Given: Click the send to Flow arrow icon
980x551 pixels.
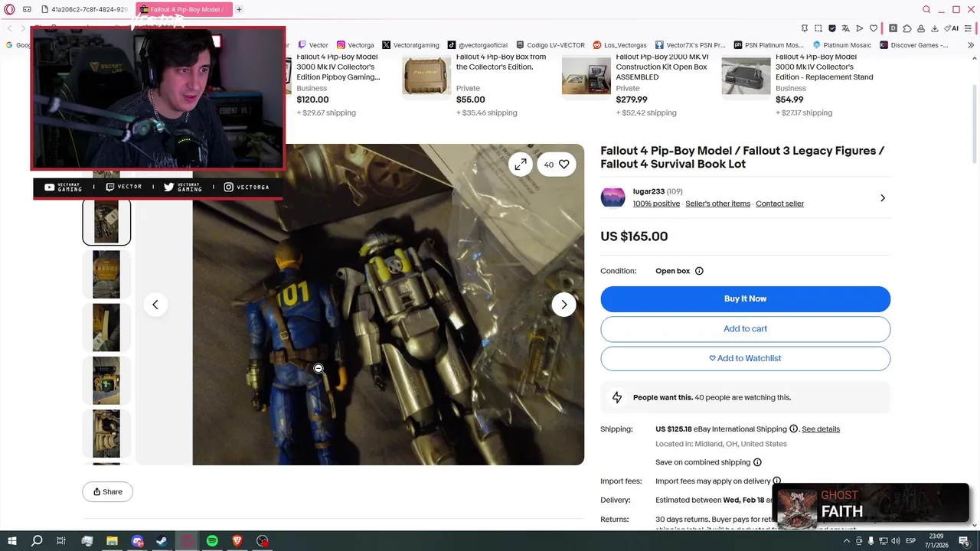Looking at the screenshot, I should pos(860,28).
